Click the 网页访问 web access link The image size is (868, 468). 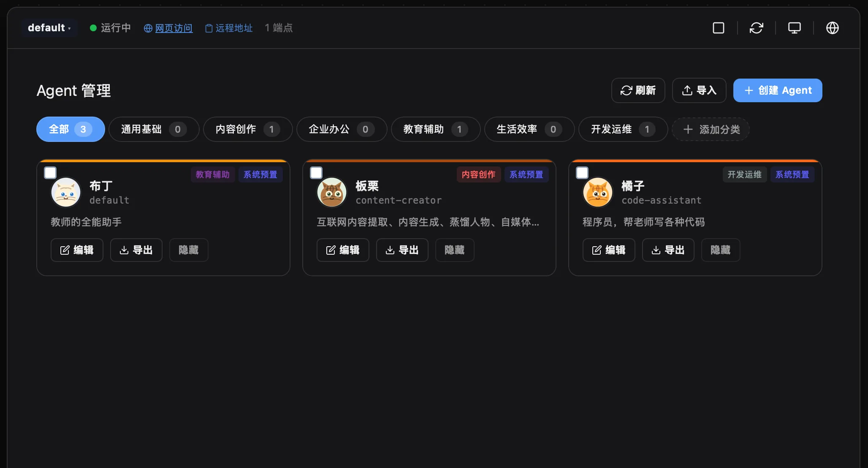click(168, 28)
